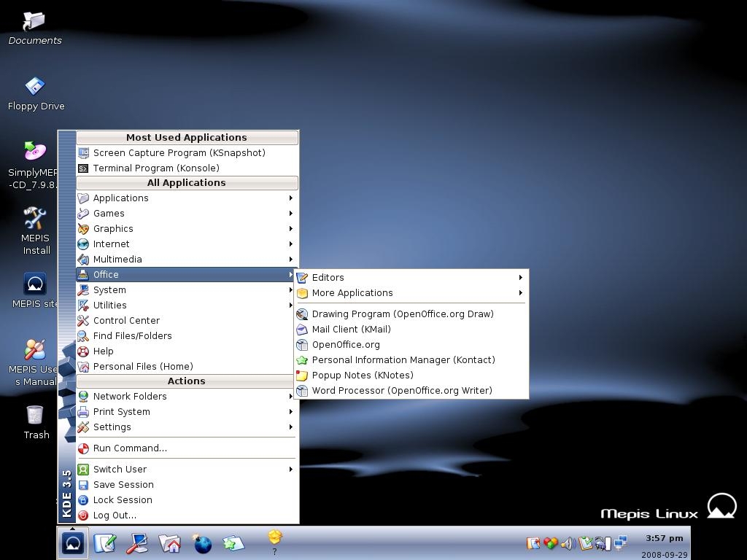
Task: Open the MEPIS site desktop shortcut
Action: click(35, 284)
